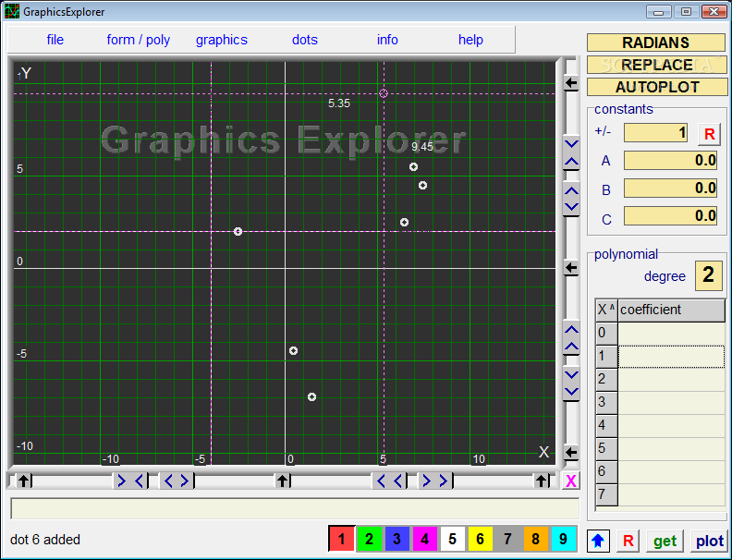
Task: Click the white dot left of the Y axis
Action: (x=238, y=231)
